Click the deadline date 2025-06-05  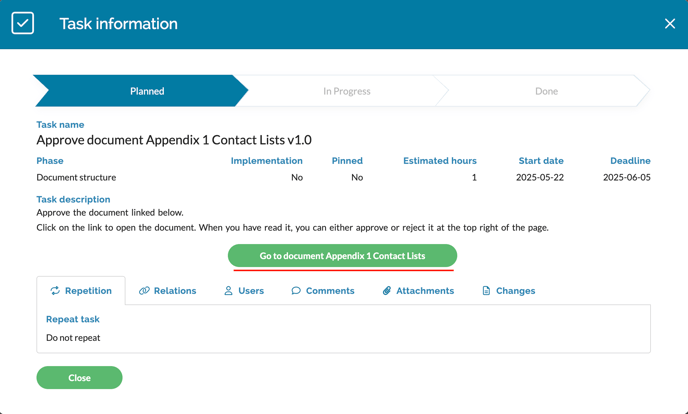(626, 177)
